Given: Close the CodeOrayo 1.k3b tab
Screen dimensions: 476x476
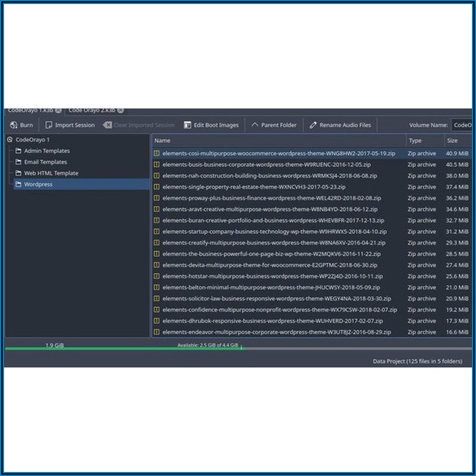Looking at the screenshot, I should [x=58, y=110].
